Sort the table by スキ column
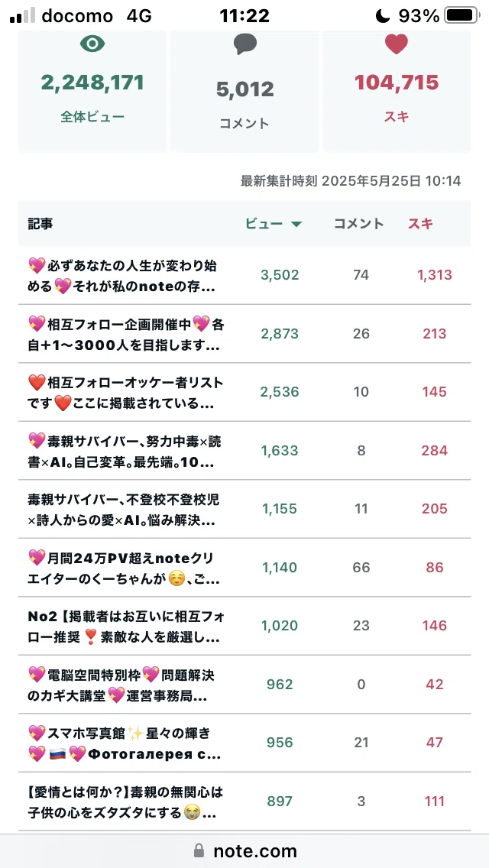This screenshot has width=489, height=868. [x=420, y=224]
